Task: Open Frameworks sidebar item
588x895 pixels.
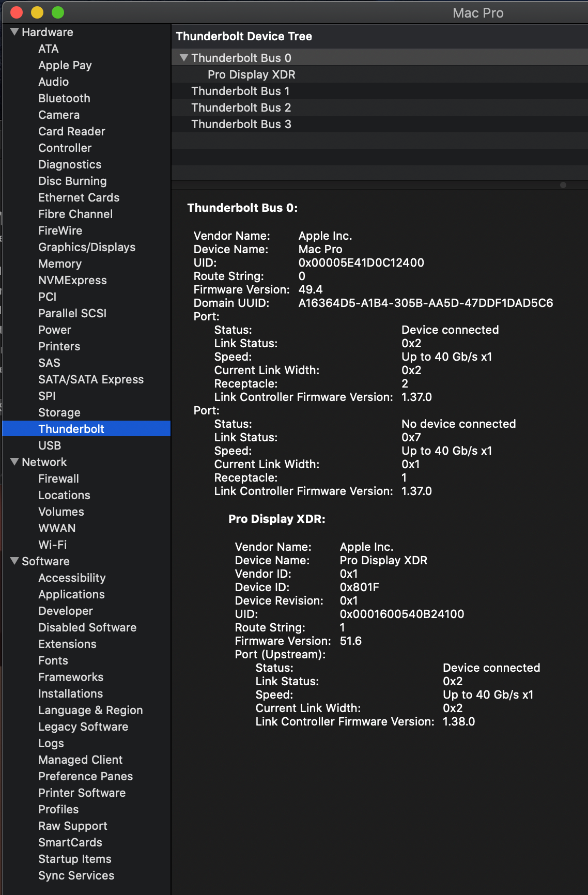Action: (71, 677)
